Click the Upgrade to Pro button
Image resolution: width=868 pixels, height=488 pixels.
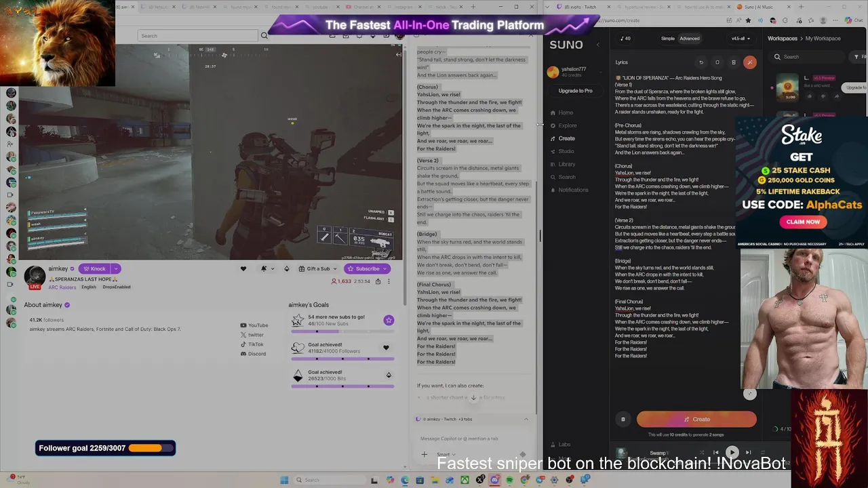click(x=575, y=91)
